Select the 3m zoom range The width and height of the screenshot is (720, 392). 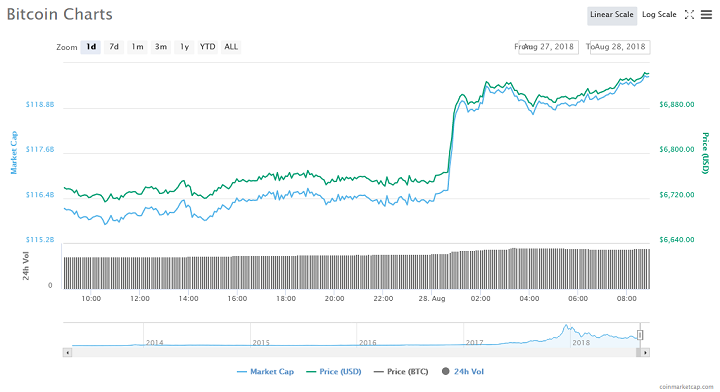pyautogui.click(x=161, y=47)
